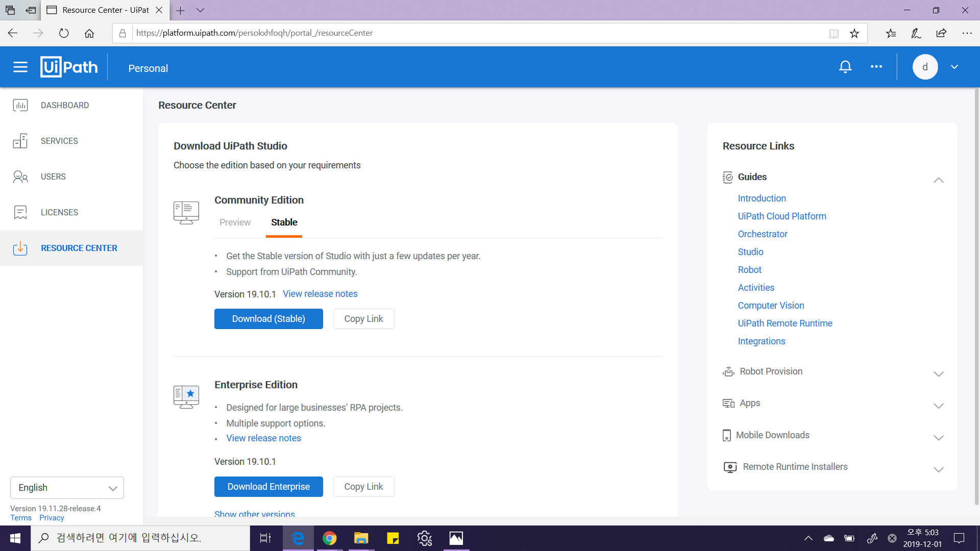Open the three-dot more options menu
This screenshot has width=980, height=551.
click(x=876, y=67)
